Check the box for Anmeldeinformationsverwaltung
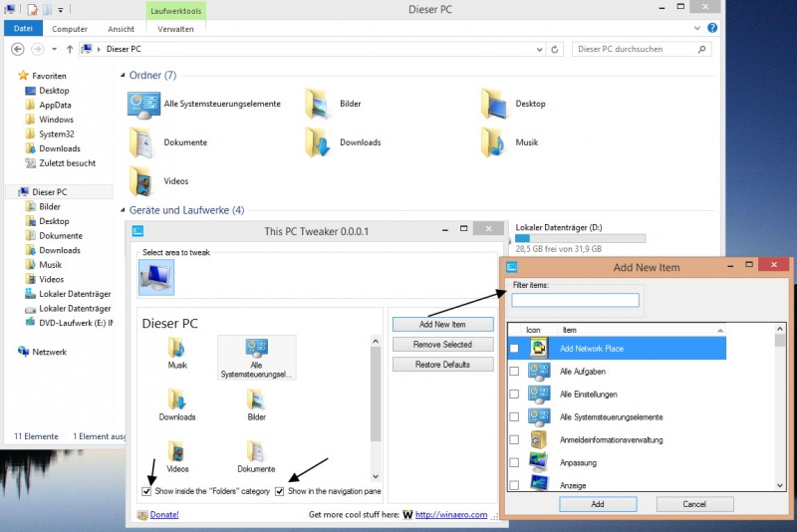The width and height of the screenshot is (797, 532). pyautogui.click(x=514, y=439)
